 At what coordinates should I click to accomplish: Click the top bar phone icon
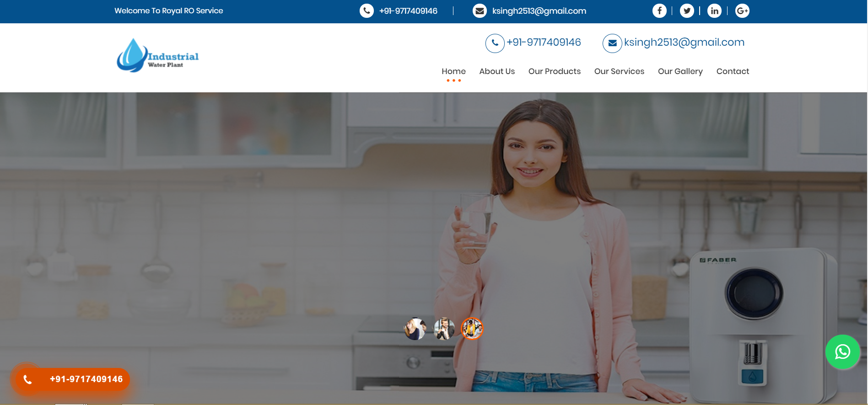tap(367, 11)
